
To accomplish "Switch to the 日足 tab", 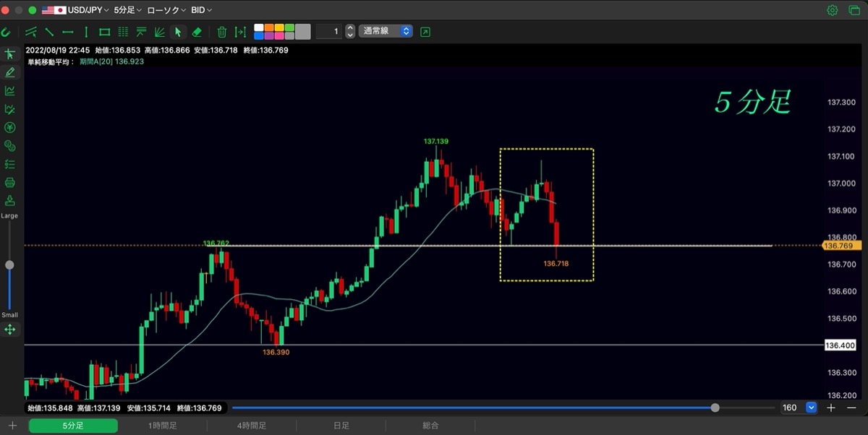I will (x=341, y=426).
